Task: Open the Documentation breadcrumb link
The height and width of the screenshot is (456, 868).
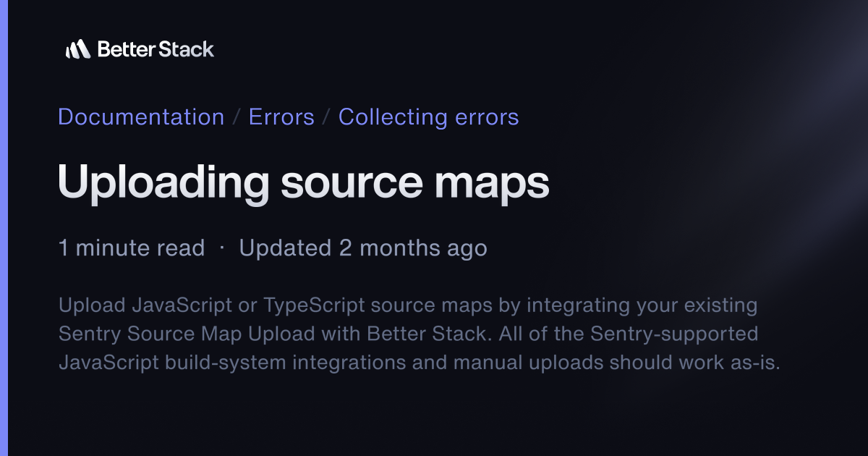Action: click(x=141, y=117)
